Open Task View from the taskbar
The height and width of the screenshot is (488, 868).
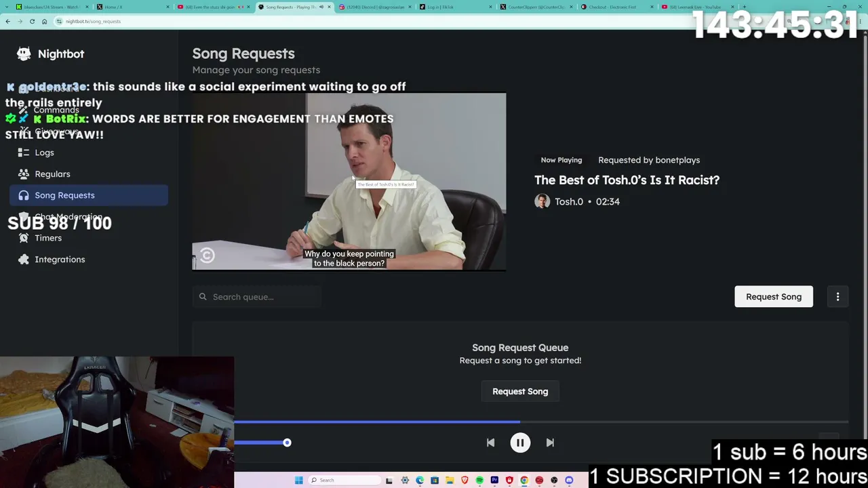[389, 480]
